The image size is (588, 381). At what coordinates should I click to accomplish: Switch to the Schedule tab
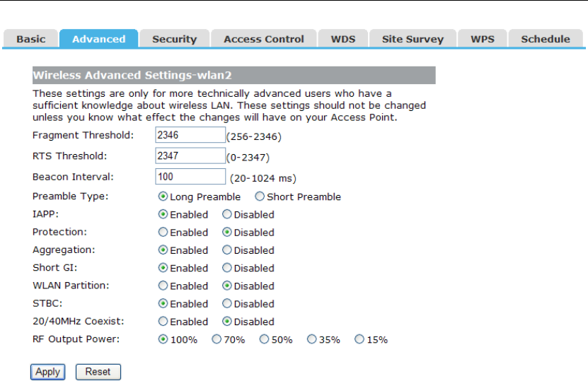pyautogui.click(x=545, y=40)
